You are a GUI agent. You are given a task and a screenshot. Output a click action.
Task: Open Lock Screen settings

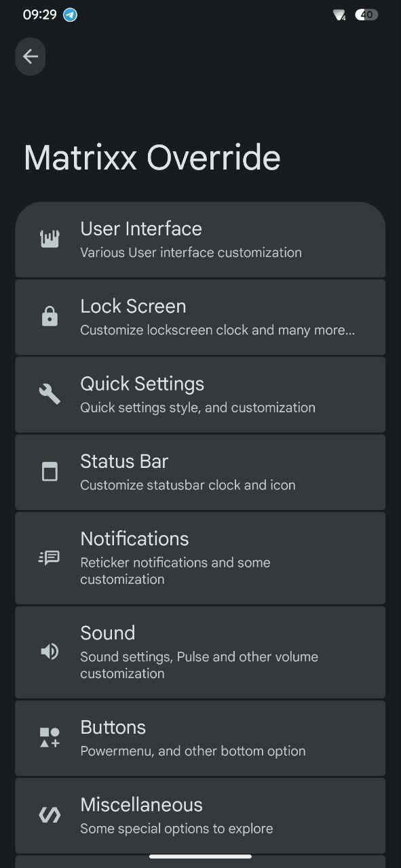pyautogui.click(x=200, y=317)
